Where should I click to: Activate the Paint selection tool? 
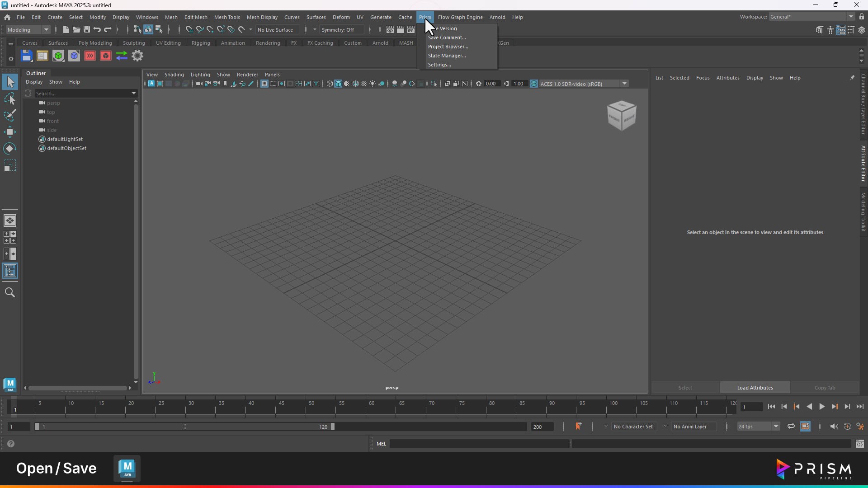click(x=10, y=115)
